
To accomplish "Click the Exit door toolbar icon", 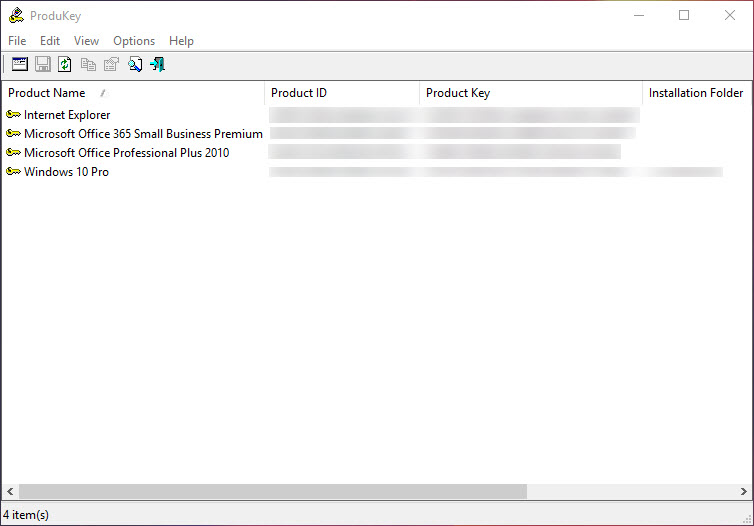I will [x=157, y=64].
